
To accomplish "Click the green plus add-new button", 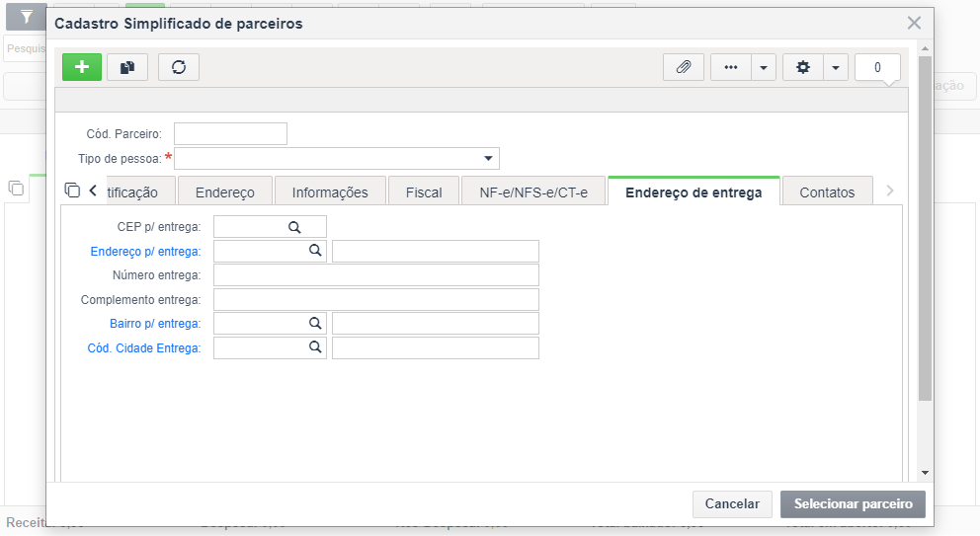I will 82,67.
